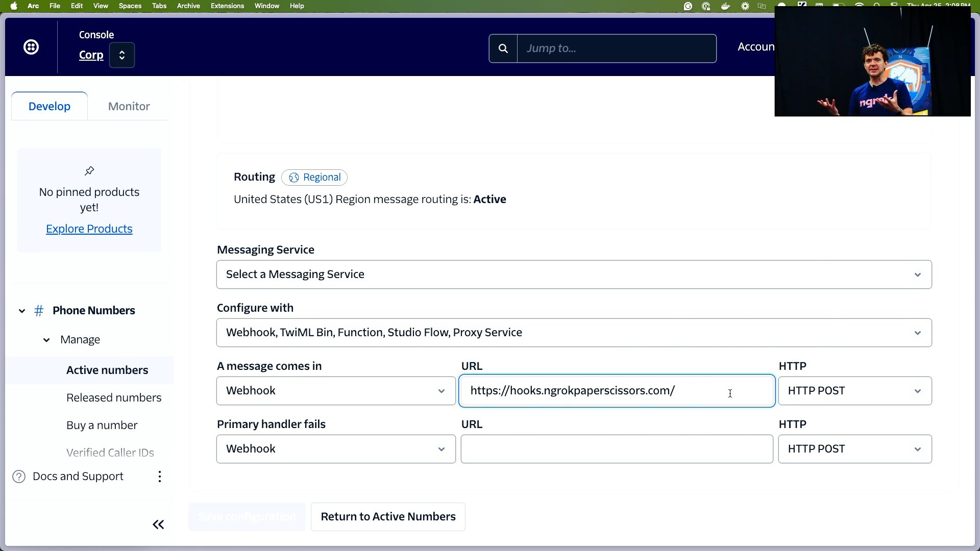Click the Regional routing badge
Screen dimensions: 980x551
[x=314, y=178]
